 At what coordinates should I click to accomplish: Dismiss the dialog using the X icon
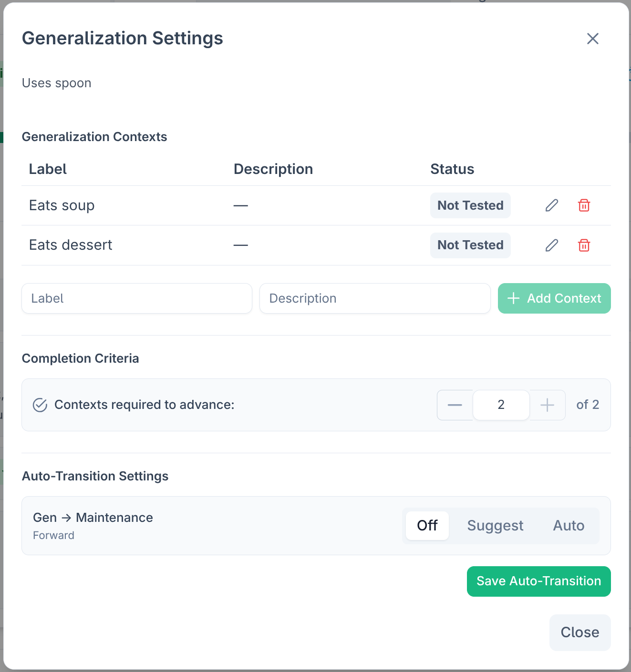(x=592, y=39)
